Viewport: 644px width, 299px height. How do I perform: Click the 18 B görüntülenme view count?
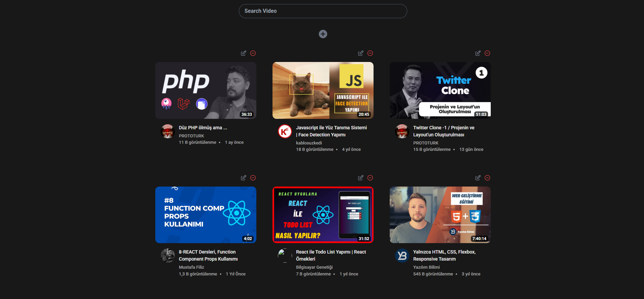point(315,149)
